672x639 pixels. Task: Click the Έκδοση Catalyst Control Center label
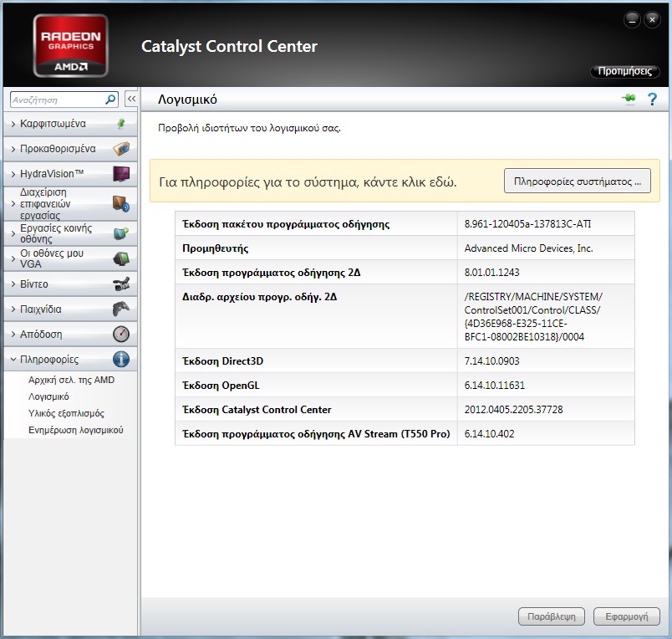tap(257, 410)
